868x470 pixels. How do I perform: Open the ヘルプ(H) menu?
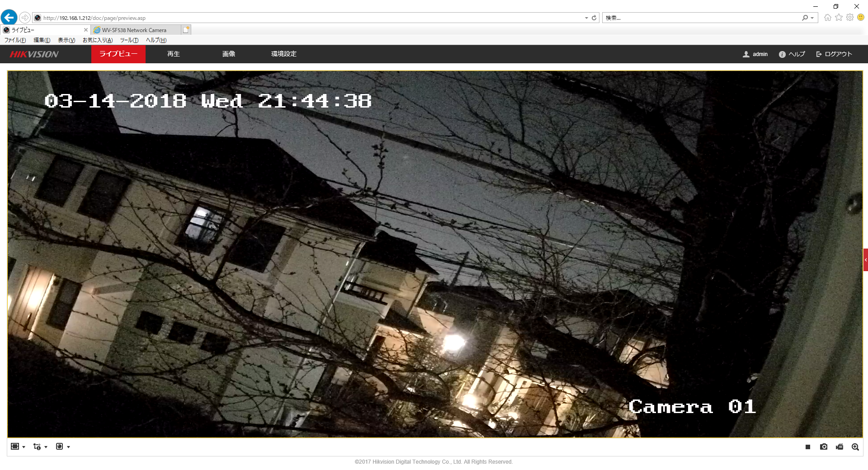(156, 40)
